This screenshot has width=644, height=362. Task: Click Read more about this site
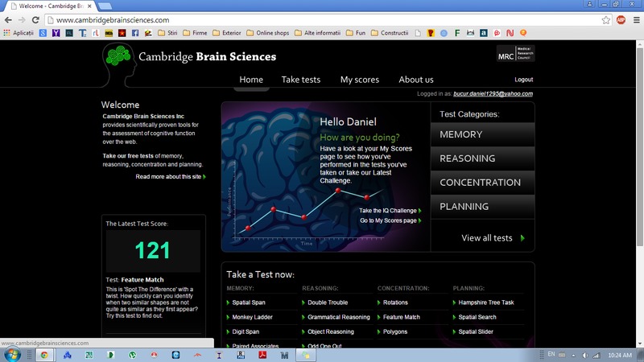pyautogui.click(x=168, y=176)
